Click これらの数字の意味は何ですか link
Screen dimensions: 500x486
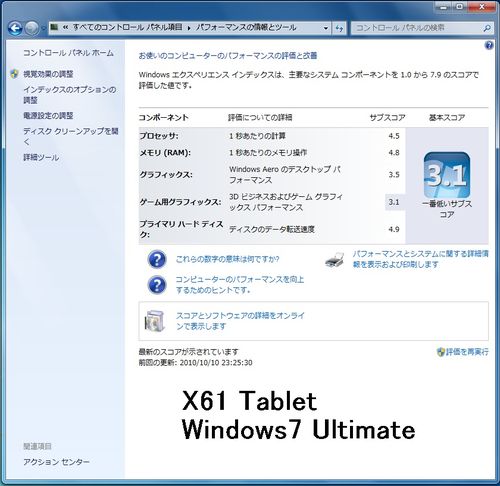227,259
